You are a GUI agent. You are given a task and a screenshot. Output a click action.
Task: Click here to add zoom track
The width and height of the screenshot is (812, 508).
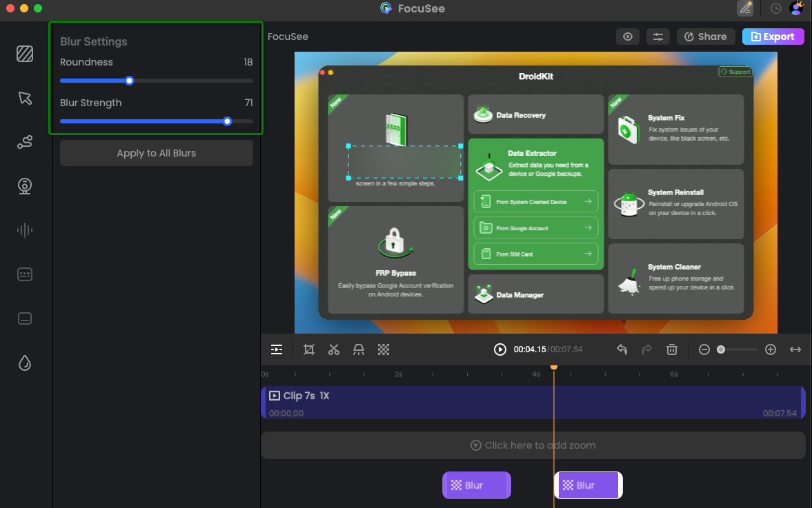pos(533,445)
